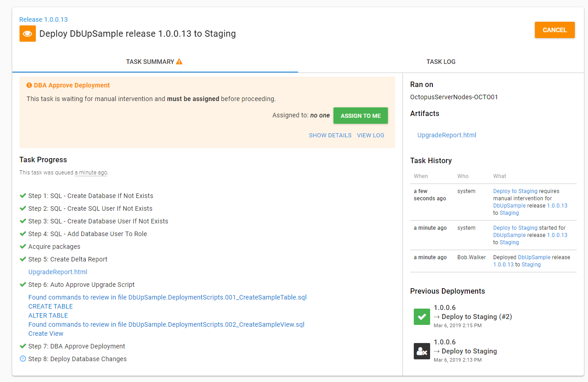Click the green checkmark beside Step 1
Viewport: 588px width, 382px height.
[x=23, y=196]
